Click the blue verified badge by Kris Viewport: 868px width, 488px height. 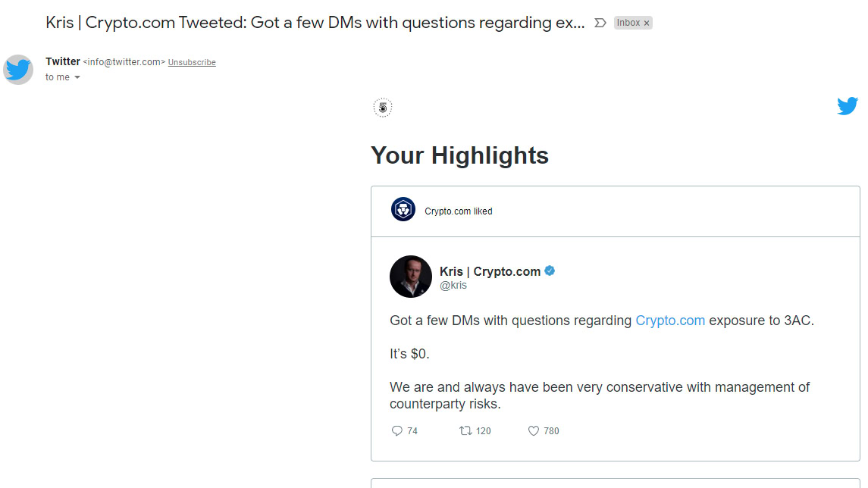pyautogui.click(x=550, y=271)
